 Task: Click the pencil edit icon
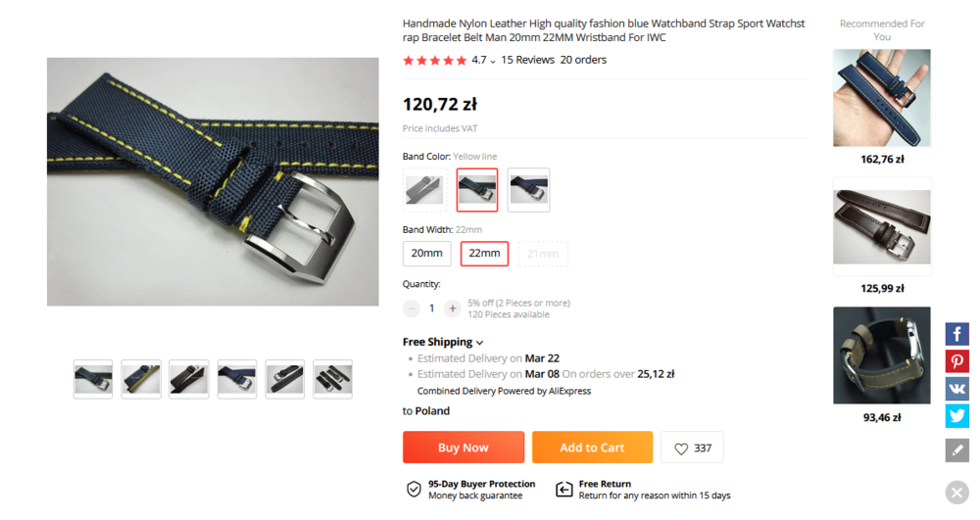point(956,450)
